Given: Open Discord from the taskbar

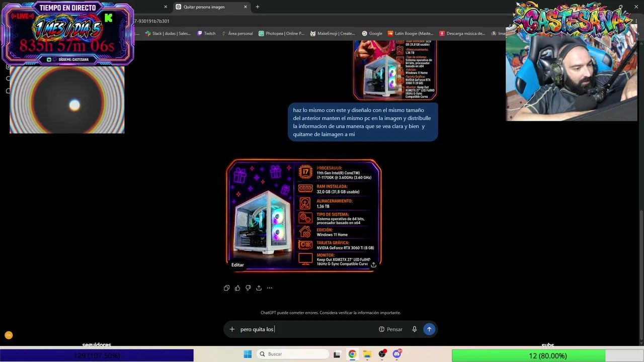Looking at the screenshot, I should pyautogui.click(x=397, y=354).
